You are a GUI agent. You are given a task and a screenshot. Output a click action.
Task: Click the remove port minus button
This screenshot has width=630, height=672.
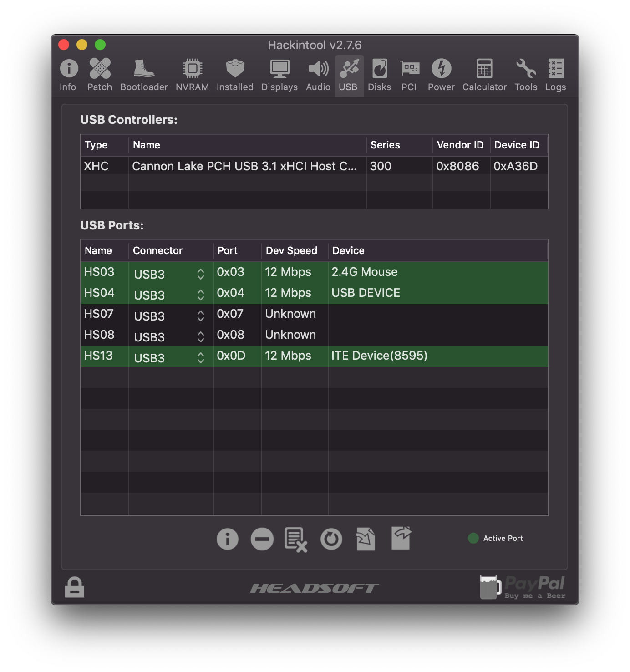[262, 539]
